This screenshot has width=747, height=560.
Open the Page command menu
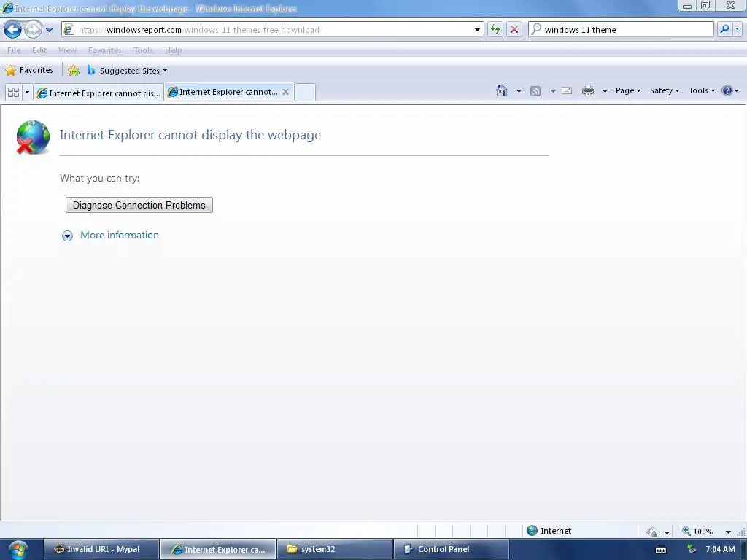point(628,90)
